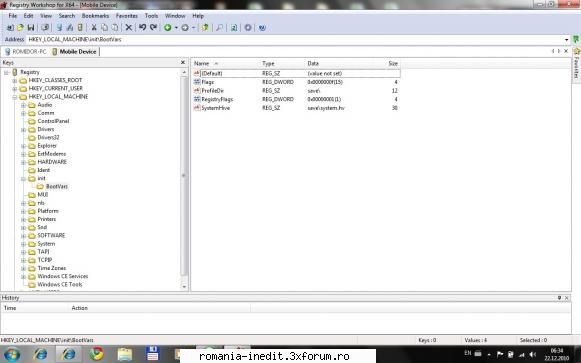Select the HARDWARE key
Screen dimensions: 581x363
pyautogui.click(x=52, y=162)
